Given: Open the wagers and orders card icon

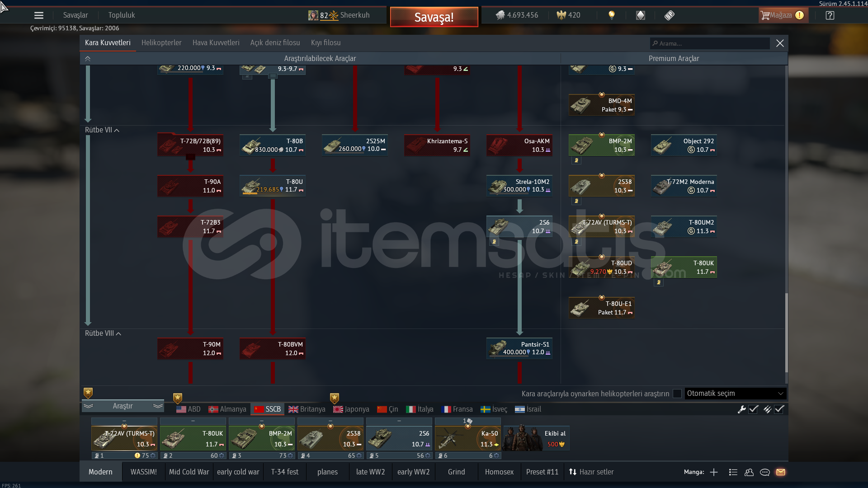Looking at the screenshot, I should click(641, 15).
